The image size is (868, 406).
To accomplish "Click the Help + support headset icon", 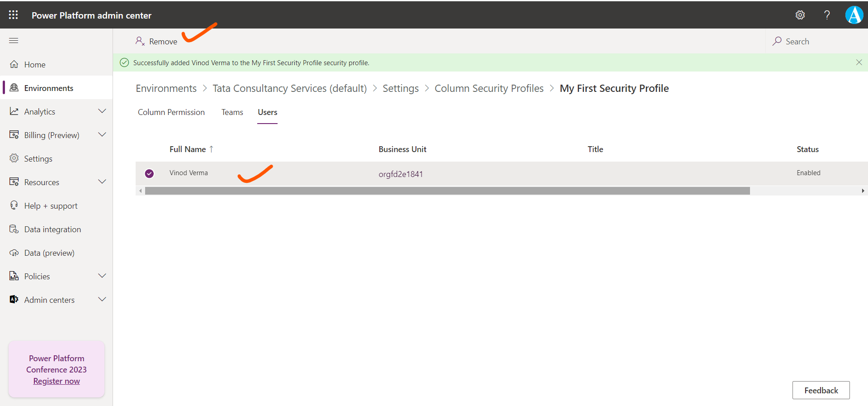I will (x=14, y=205).
